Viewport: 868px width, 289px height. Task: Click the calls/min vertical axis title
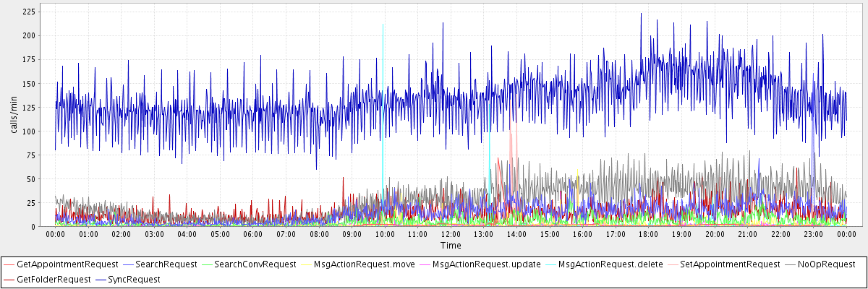click(x=13, y=117)
